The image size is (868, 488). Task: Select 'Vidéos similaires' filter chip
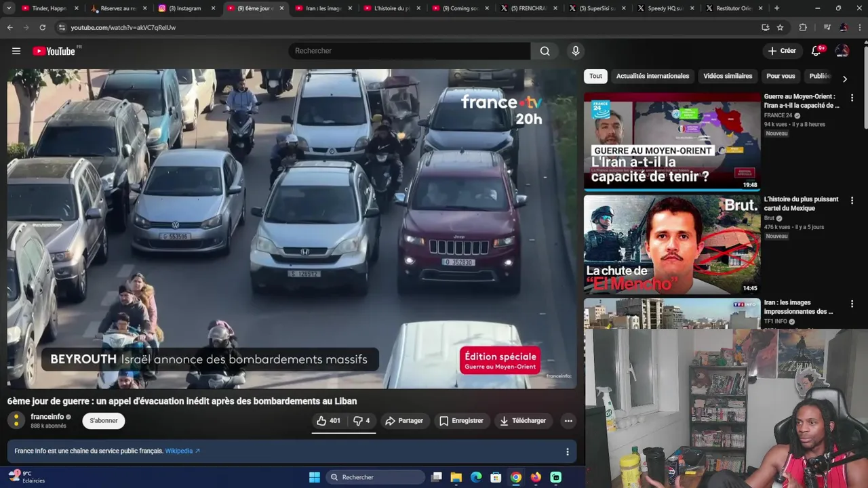click(728, 76)
